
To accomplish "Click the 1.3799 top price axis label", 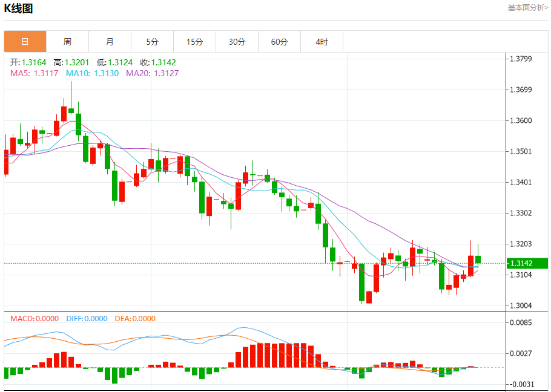I will pos(521,59).
